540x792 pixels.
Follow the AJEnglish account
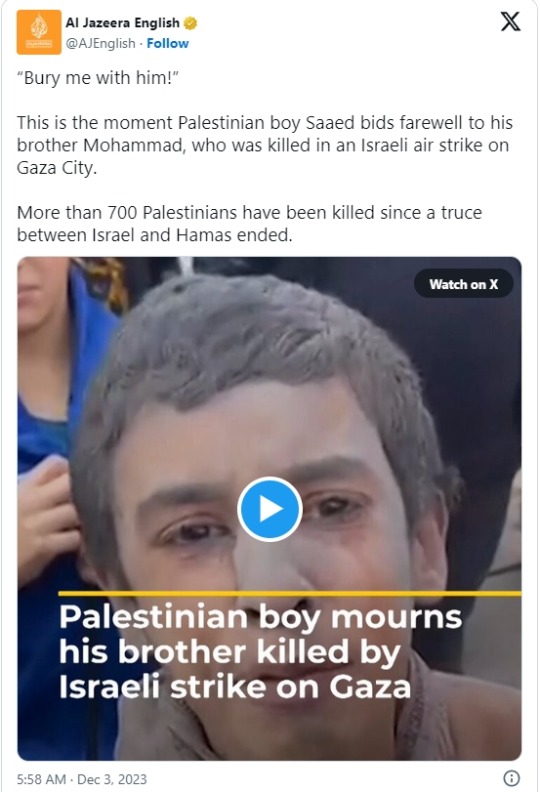click(167, 43)
